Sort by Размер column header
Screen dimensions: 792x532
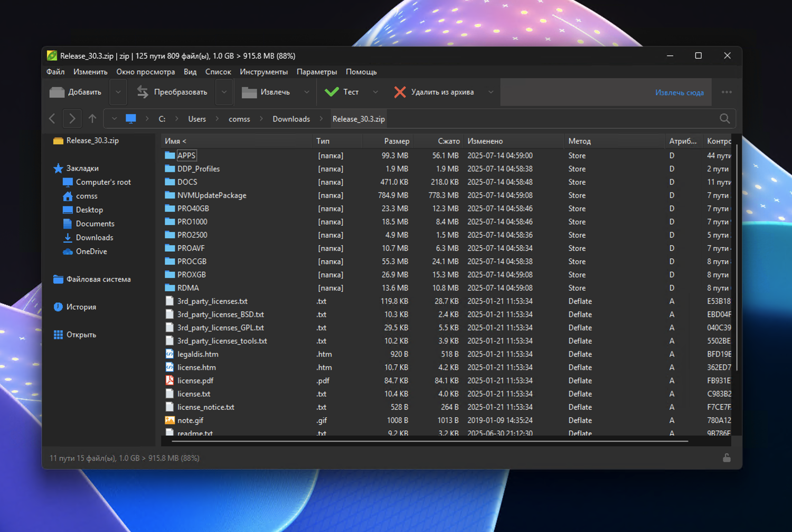tap(396, 141)
